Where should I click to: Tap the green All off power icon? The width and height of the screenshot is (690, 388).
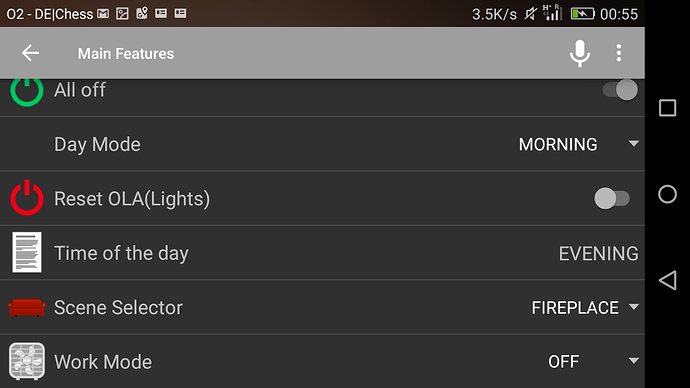pos(27,91)
